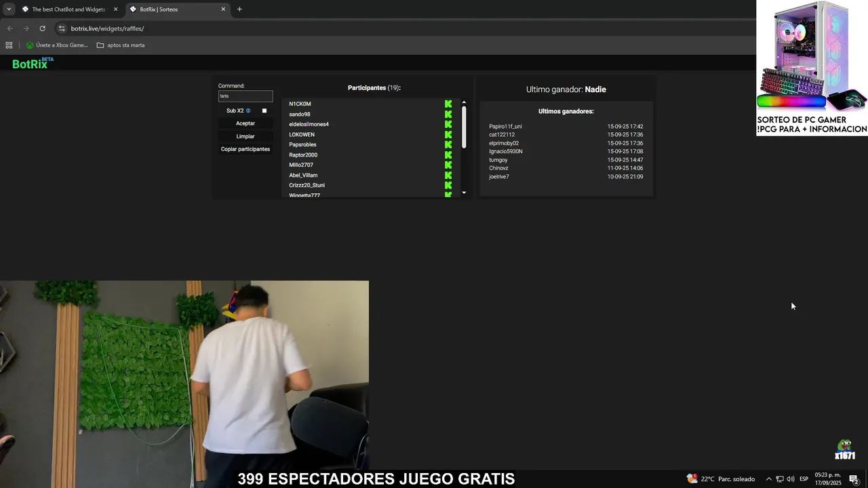868x488 pixels.
Task: Open the weather widget in the taskbar
Action: click(720, 479)
